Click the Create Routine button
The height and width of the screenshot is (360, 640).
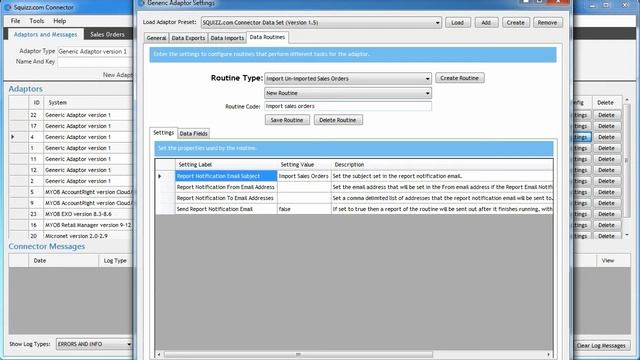point(460,78)
